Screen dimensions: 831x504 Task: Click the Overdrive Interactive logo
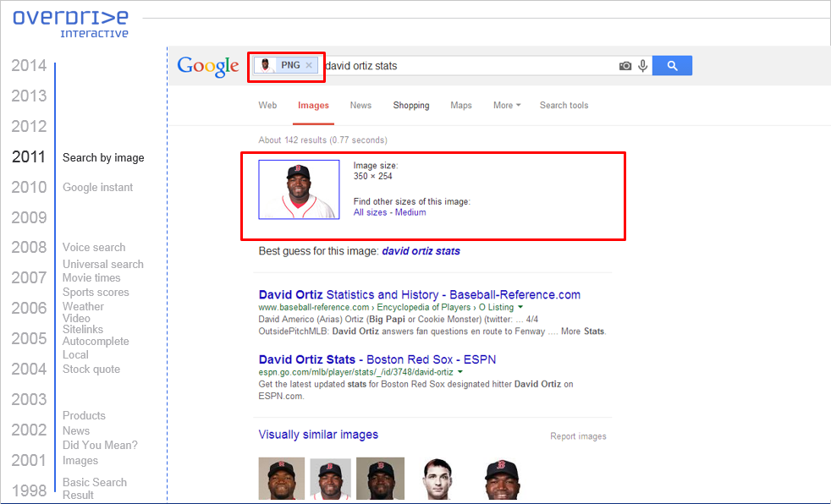click(x=71, y=24)
